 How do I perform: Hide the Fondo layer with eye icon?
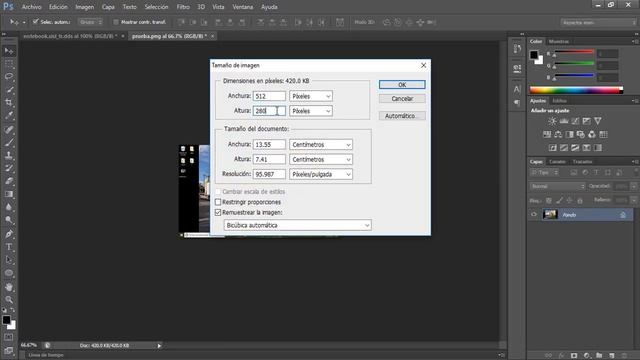534,215
